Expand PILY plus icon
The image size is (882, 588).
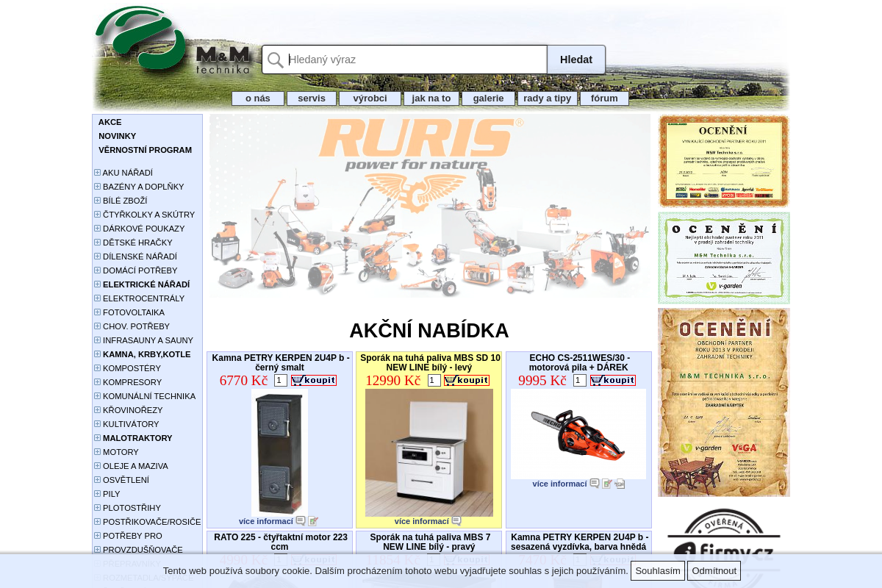(x=97, y=494)
